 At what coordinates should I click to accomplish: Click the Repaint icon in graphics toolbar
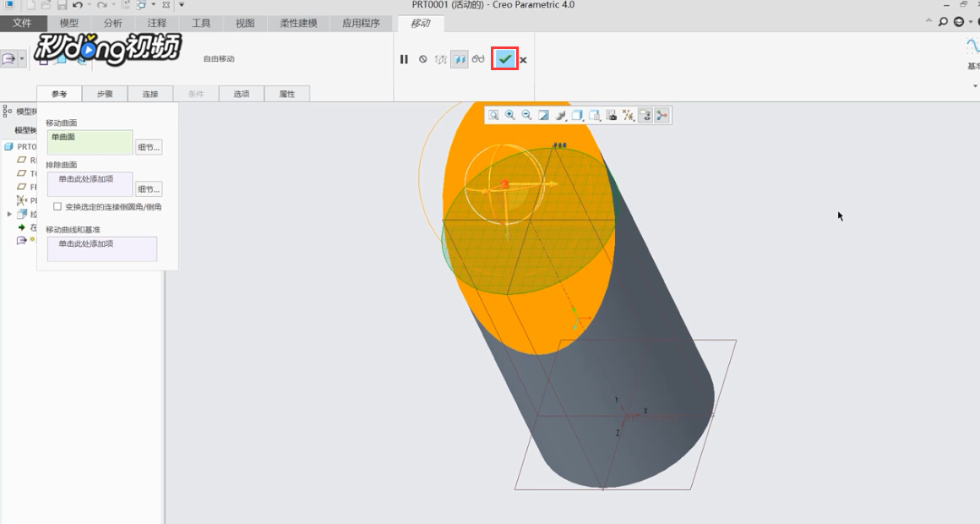pyautogui.click(x=544, y=115)
